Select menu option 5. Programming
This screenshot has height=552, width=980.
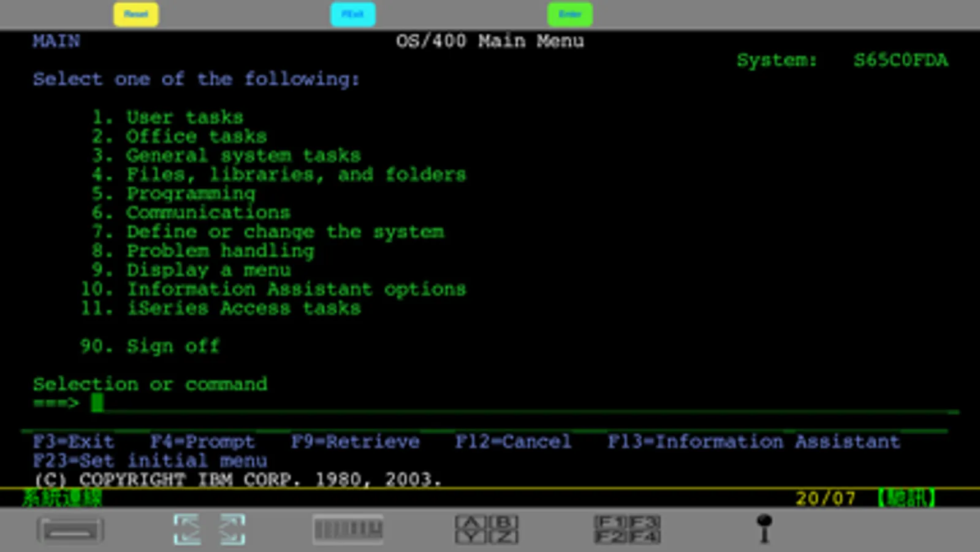[173, 194]
